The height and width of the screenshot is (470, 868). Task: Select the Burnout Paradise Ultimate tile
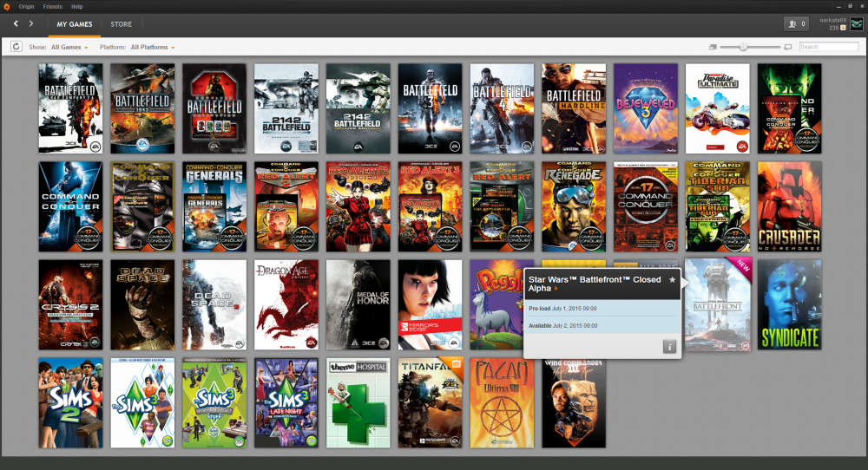[x=718, y=108]
